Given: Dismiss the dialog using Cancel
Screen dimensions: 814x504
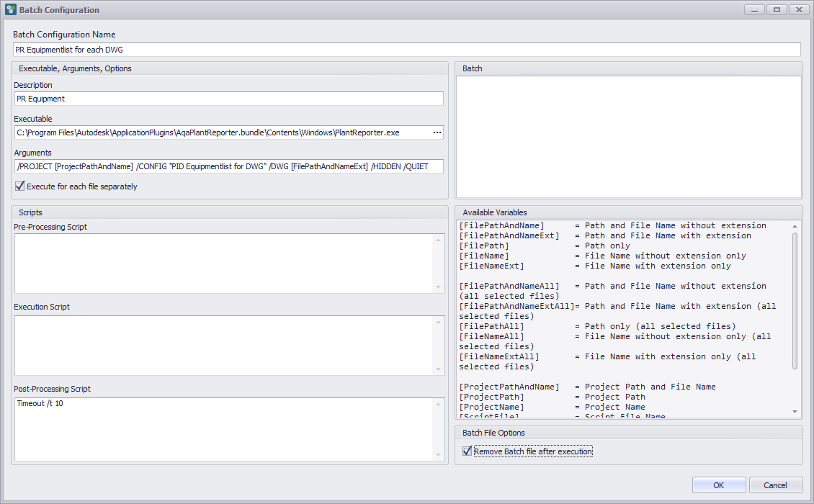Looking at the screenshot, I should (776, 485).
